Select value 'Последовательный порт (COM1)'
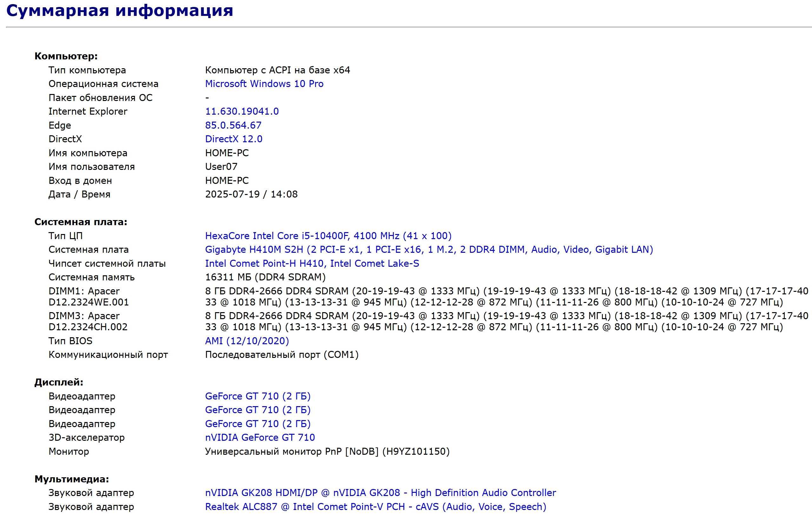Image resolution: width=812 pixels, height=523 pixels. point(282,355)
